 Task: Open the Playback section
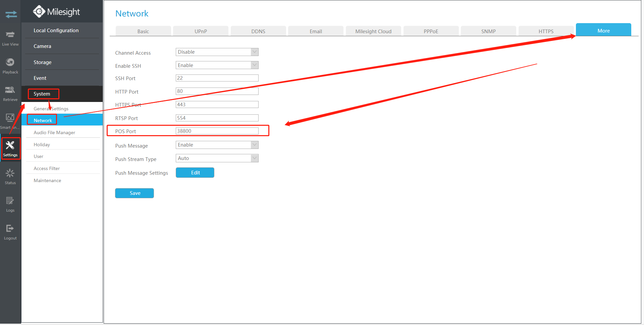pos(10,66)
